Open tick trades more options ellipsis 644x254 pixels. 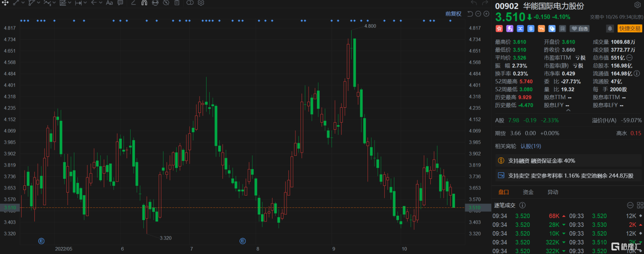(x=630, y=205)
